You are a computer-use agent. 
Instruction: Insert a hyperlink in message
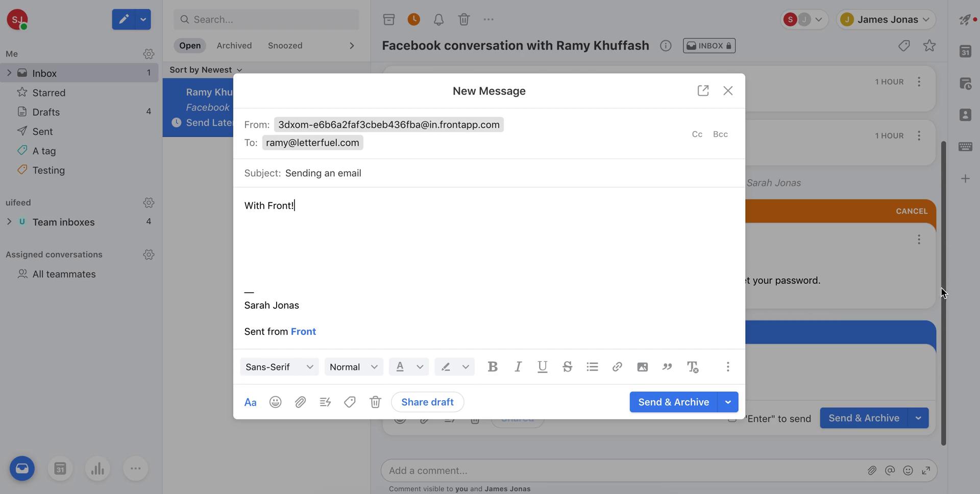tap(617, 367)
